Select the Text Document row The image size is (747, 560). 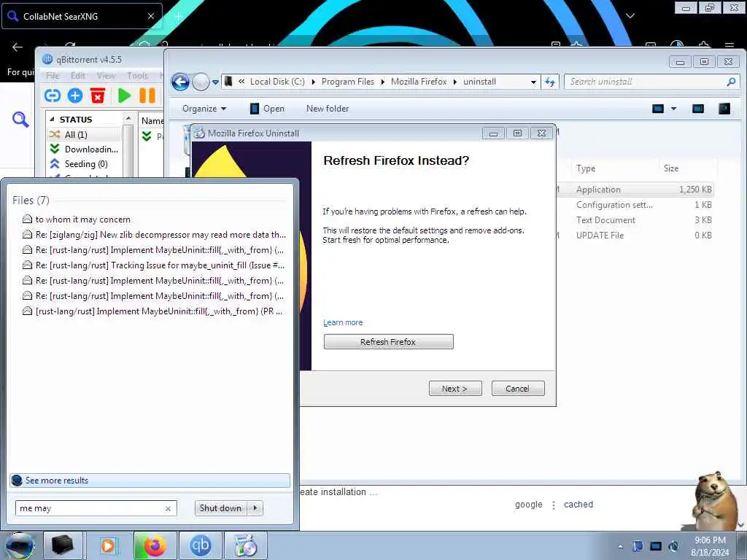click(635, 220)
